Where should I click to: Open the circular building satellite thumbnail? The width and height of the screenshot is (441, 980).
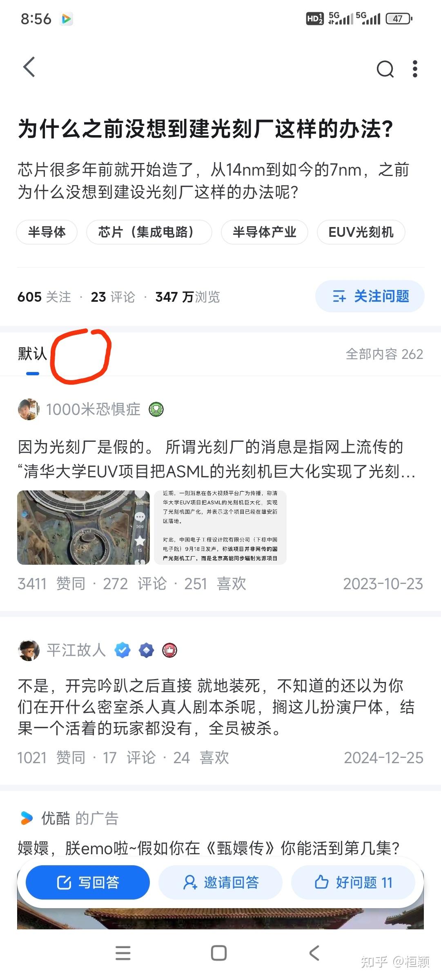(x=83, y=528)
